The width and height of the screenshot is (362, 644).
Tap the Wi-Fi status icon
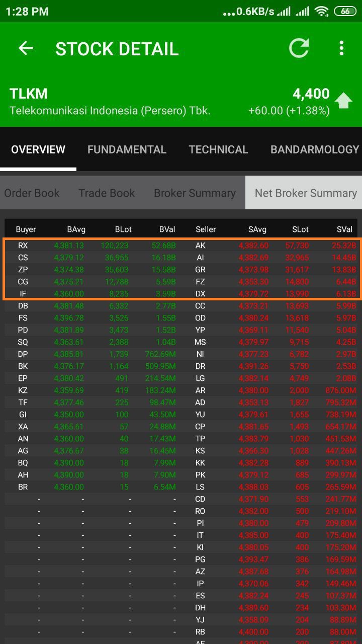click(x=321, y=11)
